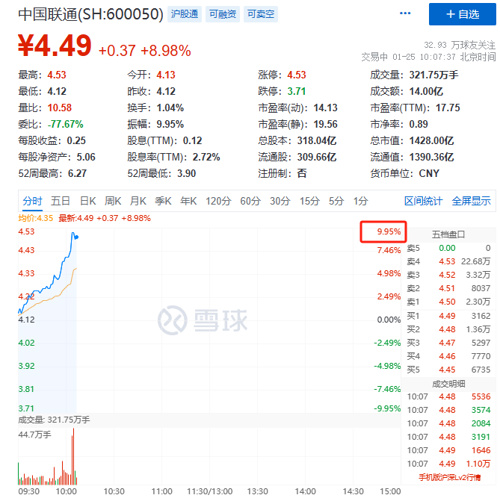Select the 分时 chart tab
The height and width of the screenshot is (501, 500).
[32, 201]
